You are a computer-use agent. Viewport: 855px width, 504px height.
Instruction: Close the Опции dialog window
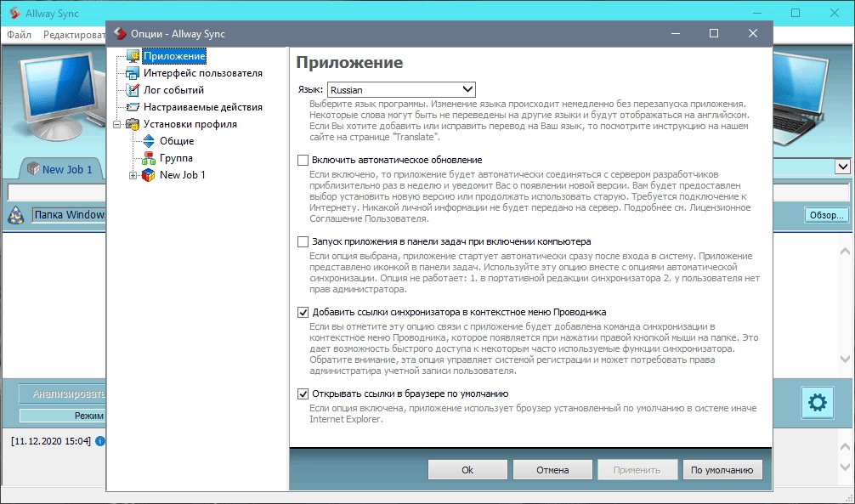[x=753, y=33]
